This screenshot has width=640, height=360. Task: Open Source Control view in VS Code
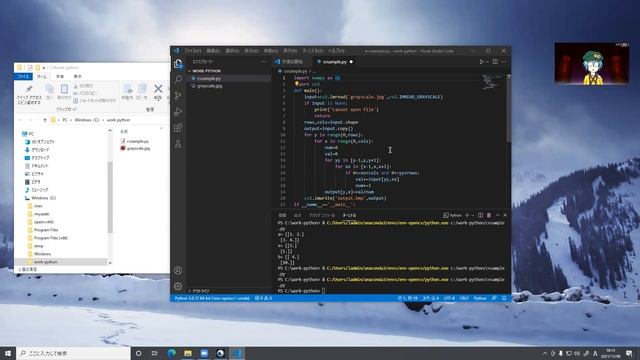(x=178, y=96)
